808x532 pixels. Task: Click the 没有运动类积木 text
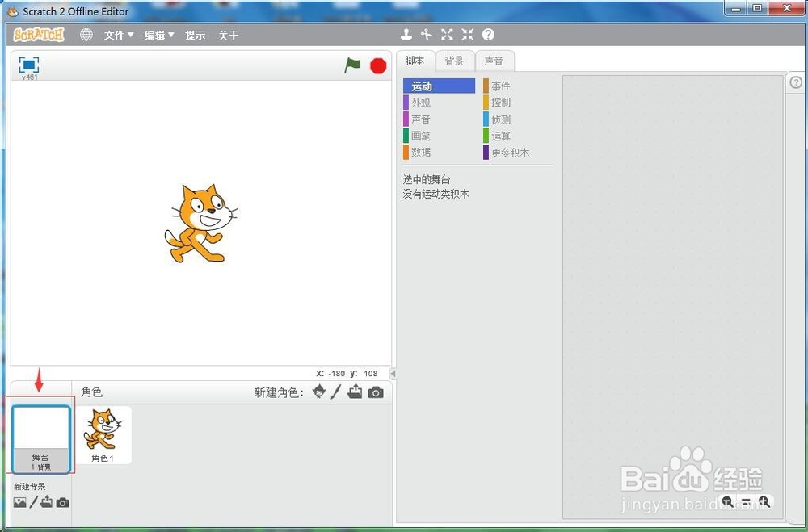tap(436, 195)
